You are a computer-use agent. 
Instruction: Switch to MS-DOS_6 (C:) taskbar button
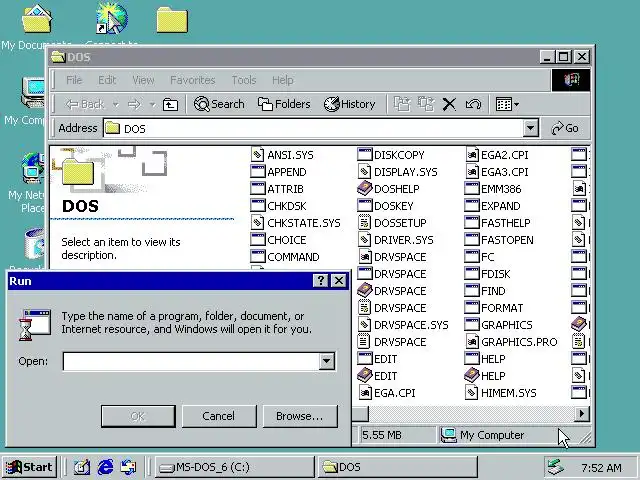234,467
